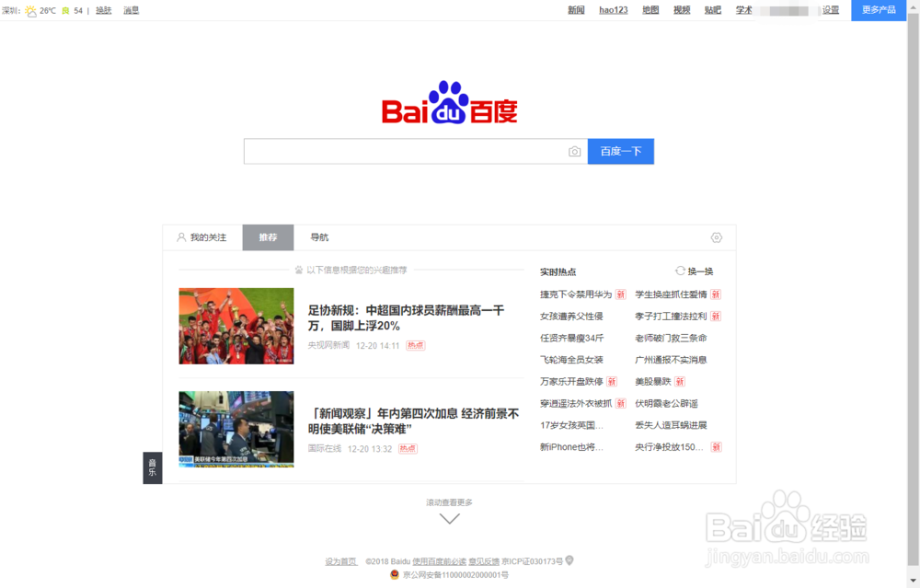Open hot topic 女孩遭养父性侵

click(571, 317)
